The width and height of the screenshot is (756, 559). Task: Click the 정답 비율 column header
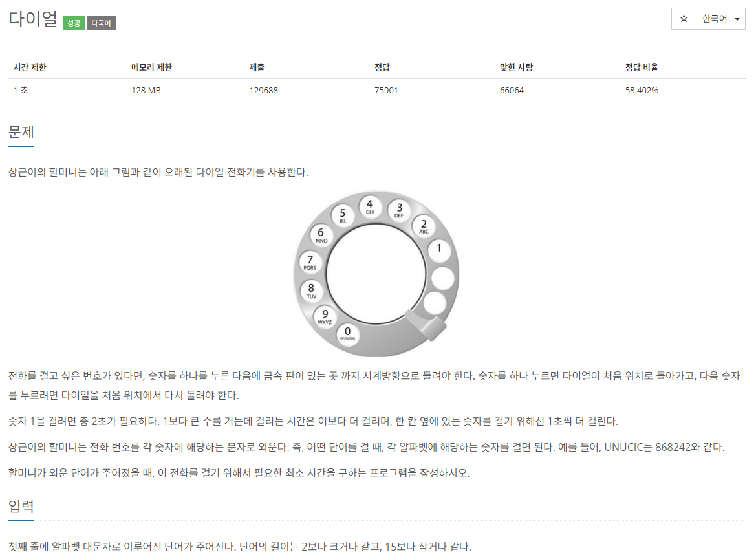pyautogui.click(x=642, y=67)
